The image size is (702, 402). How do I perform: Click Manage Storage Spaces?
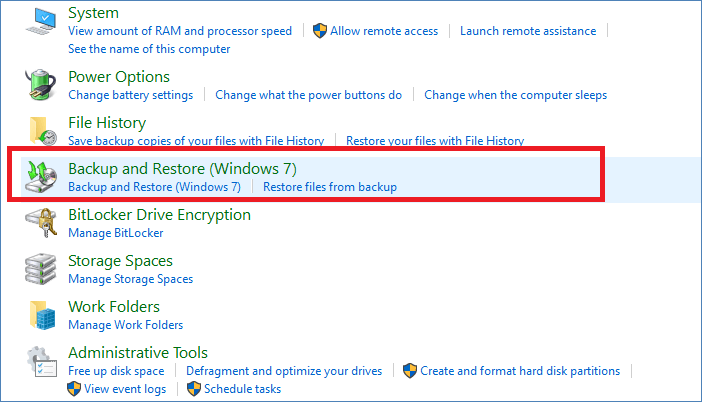tap(130, 279)
